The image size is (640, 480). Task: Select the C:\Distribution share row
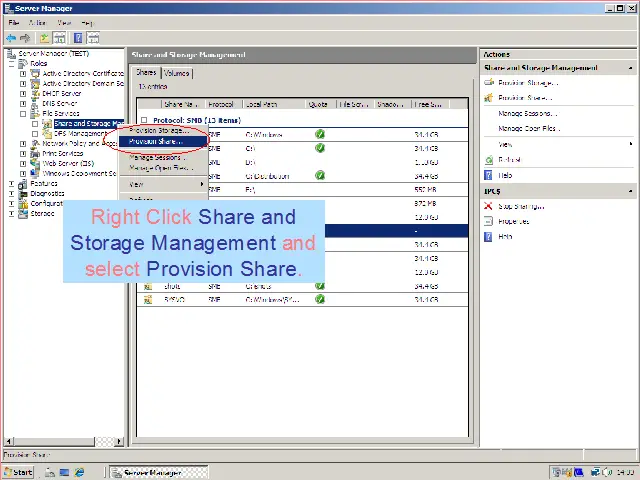point(303,176)
